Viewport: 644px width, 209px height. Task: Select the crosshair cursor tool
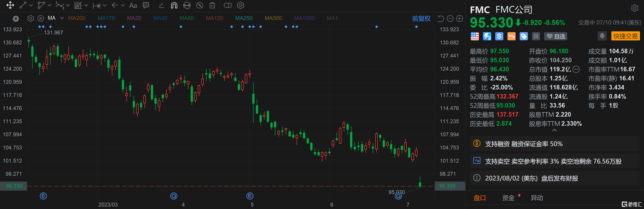point(10,5)
